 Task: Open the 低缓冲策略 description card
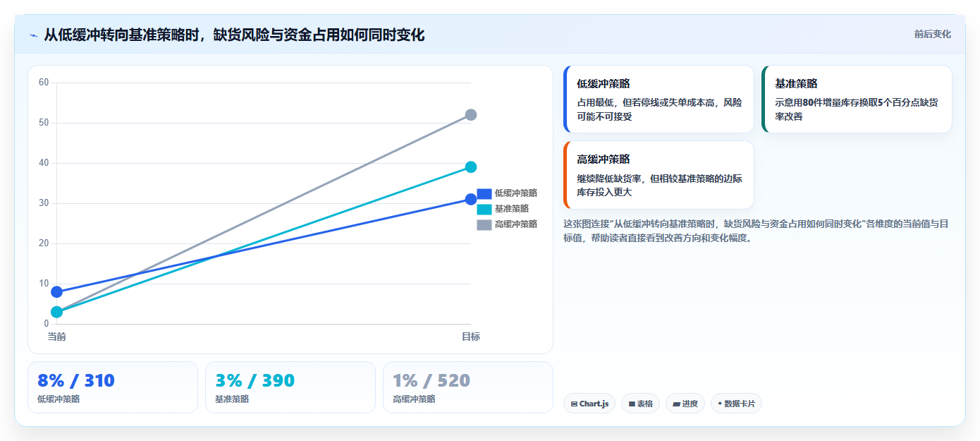coord(659,99)
